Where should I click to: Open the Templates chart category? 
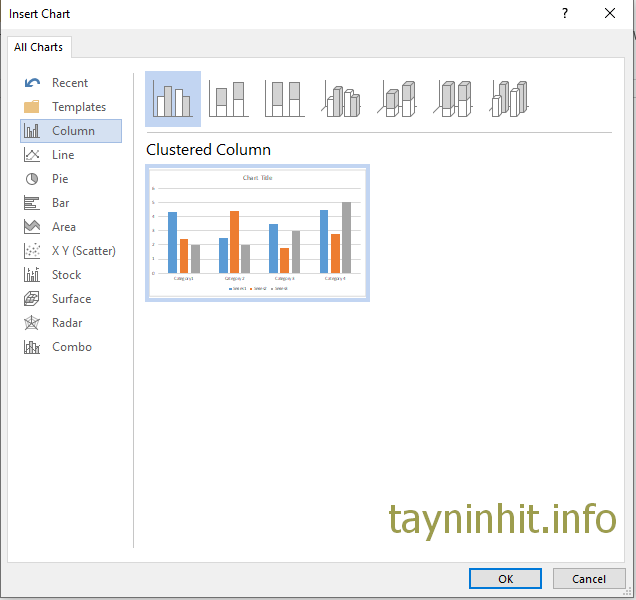coord(78,107)
